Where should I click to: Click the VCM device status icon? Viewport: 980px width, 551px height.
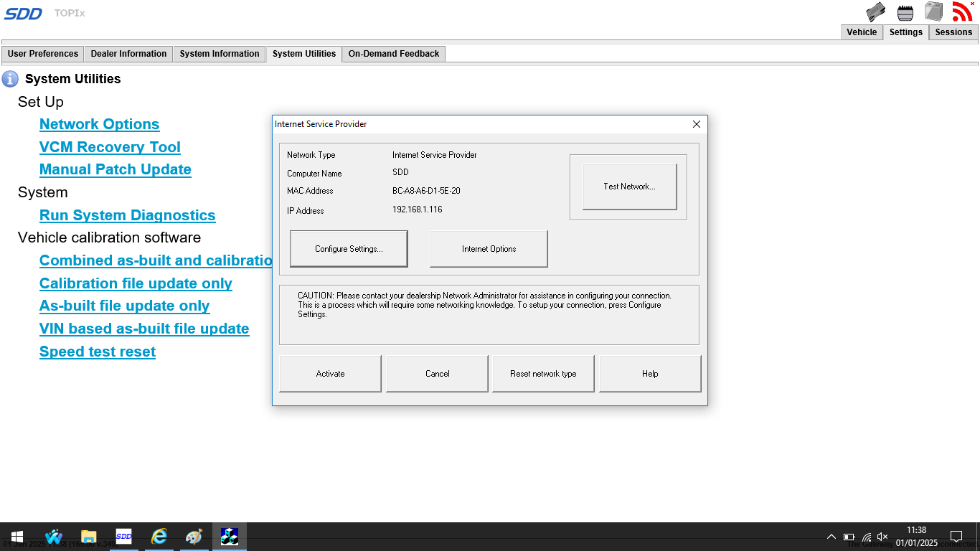tap(876, 11)
